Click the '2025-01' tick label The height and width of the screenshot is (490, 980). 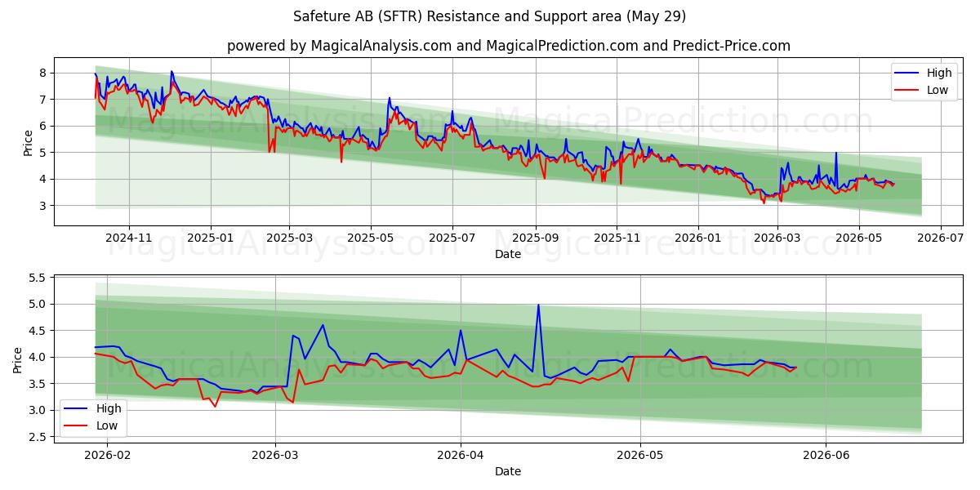(211, 238)
